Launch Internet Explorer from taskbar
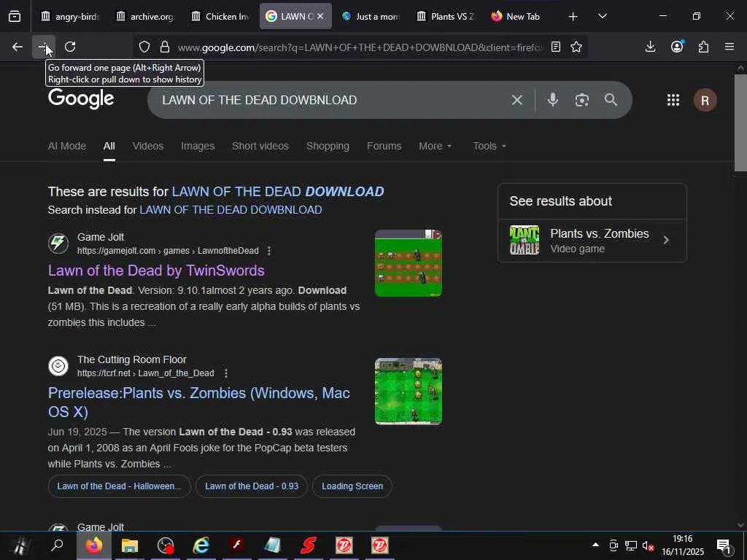Image resolution: width=747 pixels, height=560 pixels. (x=201, y=545)
